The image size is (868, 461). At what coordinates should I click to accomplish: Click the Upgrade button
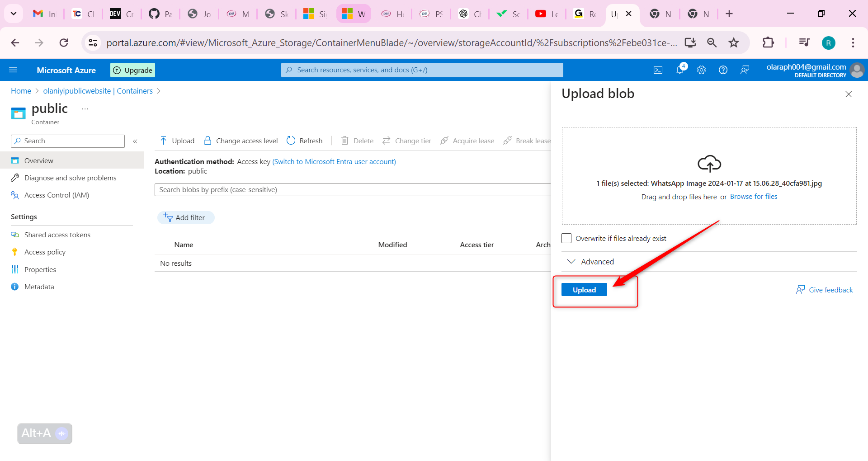[x=133, y=70]
